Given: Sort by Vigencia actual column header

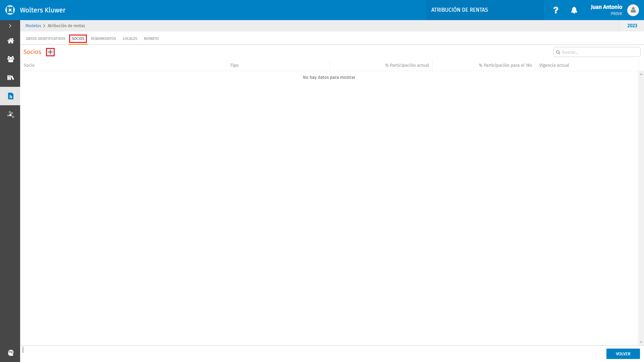Looking at the screenshot, I should click(587, 65).
